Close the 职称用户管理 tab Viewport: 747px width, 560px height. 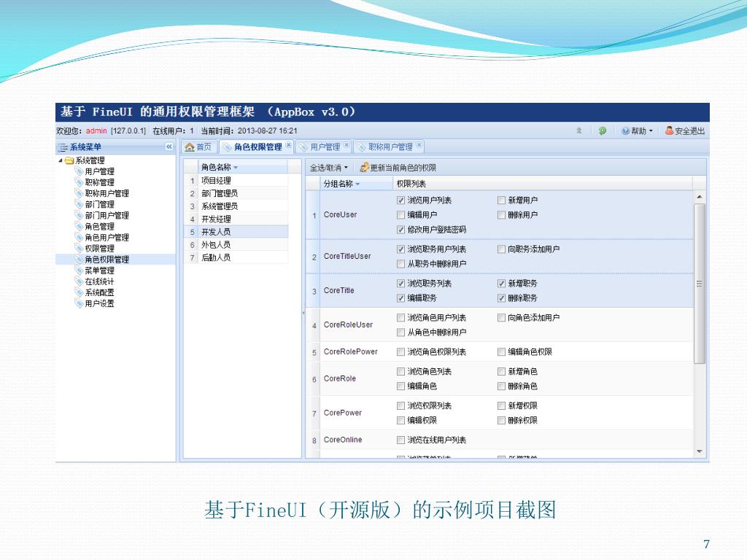[419, 145]
